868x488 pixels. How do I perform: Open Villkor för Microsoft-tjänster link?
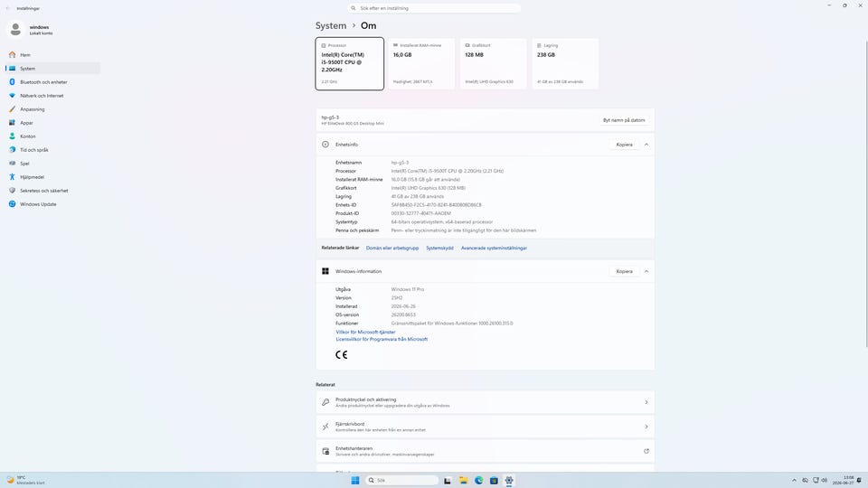coord(365,332)
